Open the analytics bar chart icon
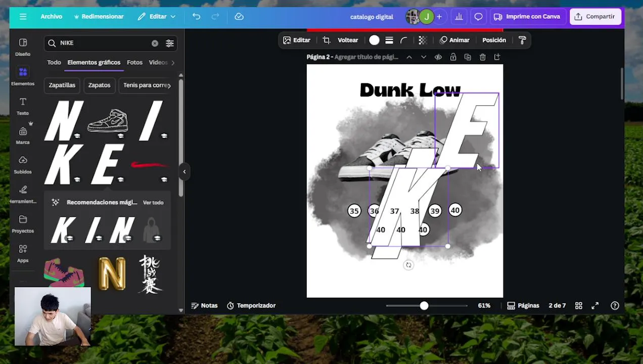The height and width of the screenshot is (364, 643). pos(459,17)
